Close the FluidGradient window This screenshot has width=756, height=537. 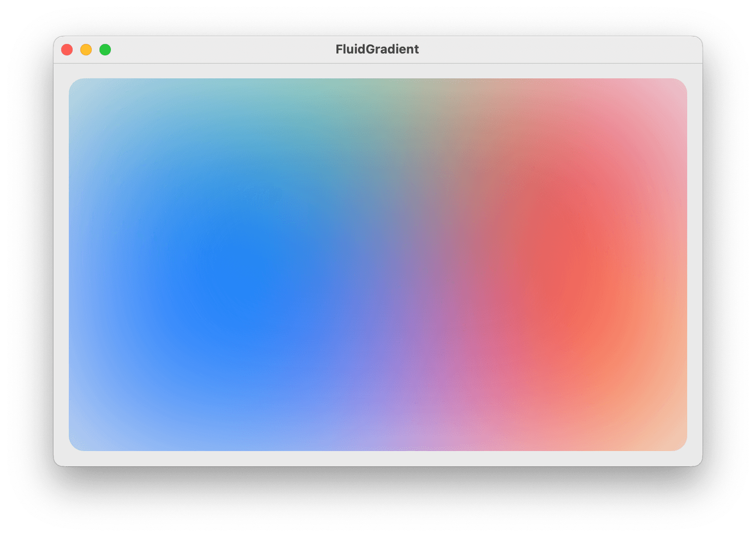tap(67, 50)
